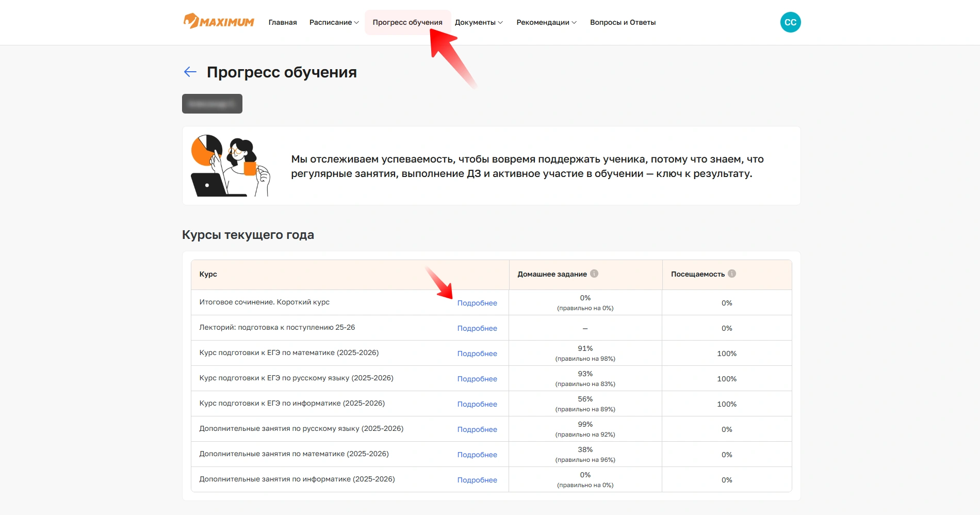The height and width of the screenshot is (515, 980).
Task: Click the student illustration in the banner
Action: click(231, 166)
